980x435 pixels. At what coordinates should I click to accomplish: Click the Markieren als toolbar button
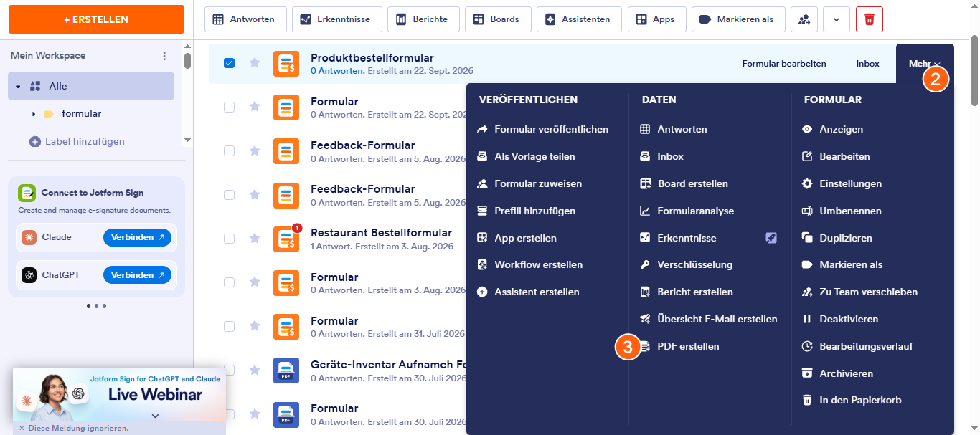[738, 19]
